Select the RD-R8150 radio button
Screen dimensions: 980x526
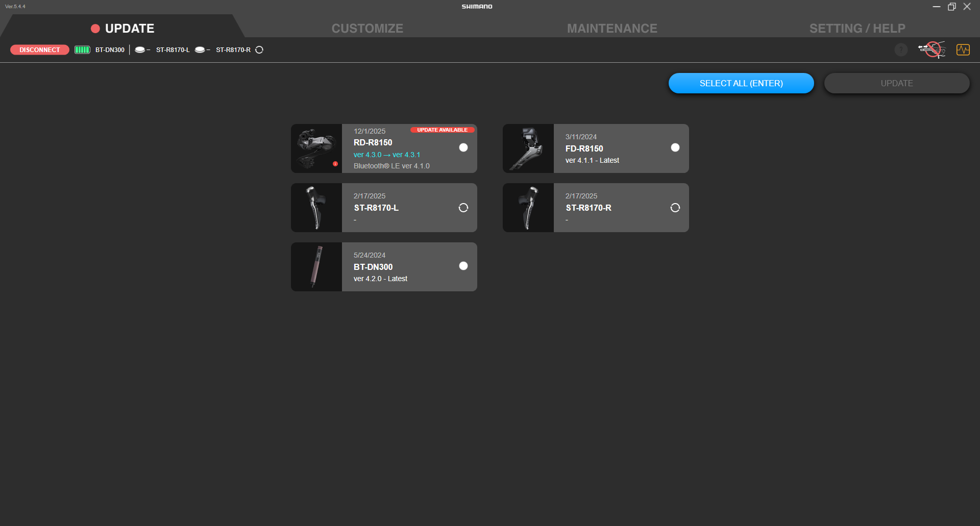(x=463, y=148)
